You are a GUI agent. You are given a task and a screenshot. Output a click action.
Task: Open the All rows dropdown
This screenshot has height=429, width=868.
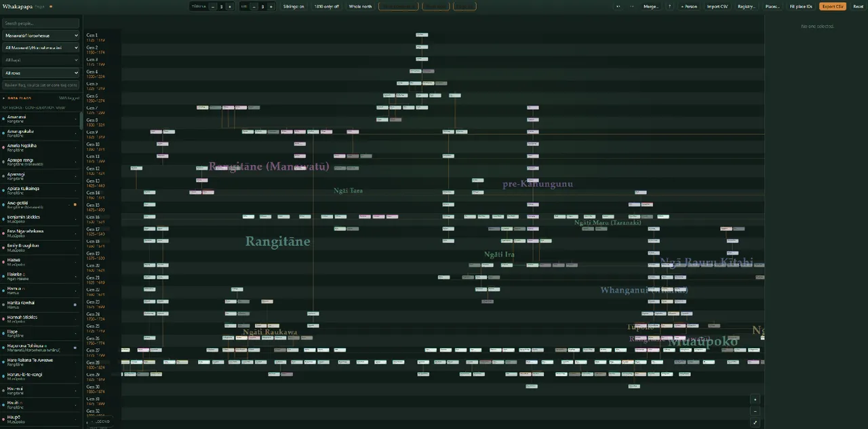(x=41, y=73)
